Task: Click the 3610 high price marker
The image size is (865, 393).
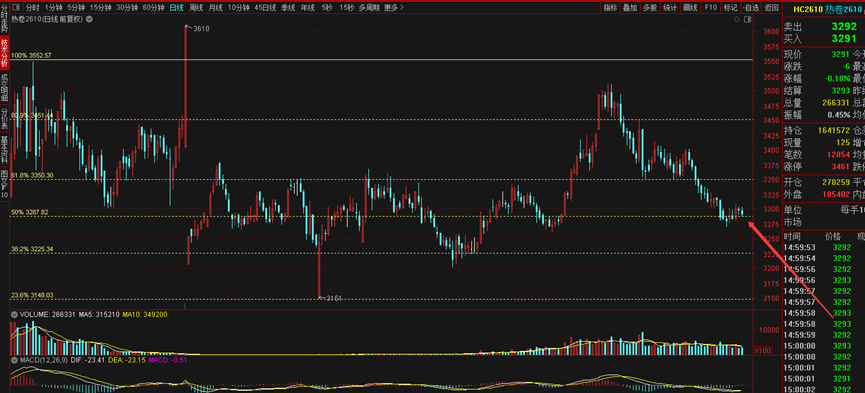Action: coord(201,28)
